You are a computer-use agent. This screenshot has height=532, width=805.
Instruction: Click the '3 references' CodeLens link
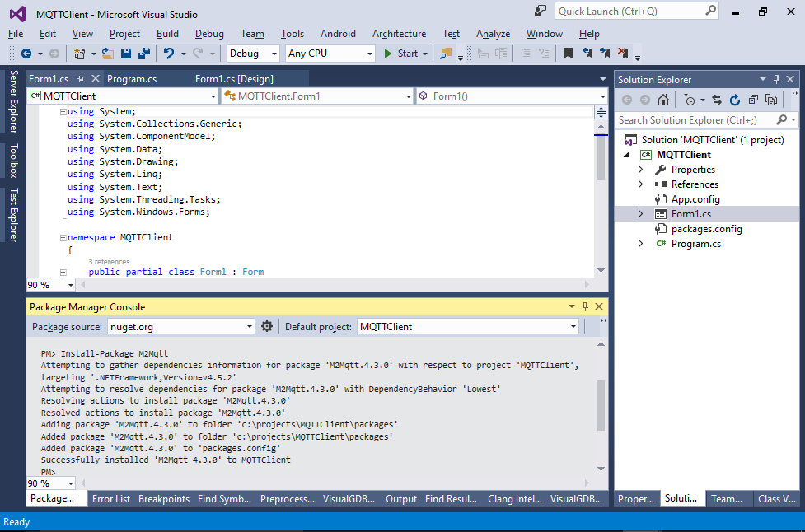(x=109, y=262)
